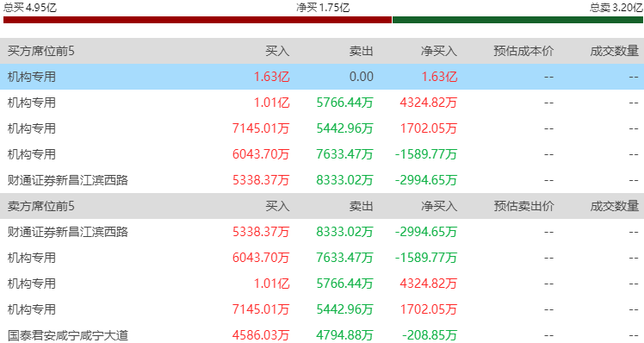
Task: Select the highlighted 机构专用 seat name
Action: point(32,77)
